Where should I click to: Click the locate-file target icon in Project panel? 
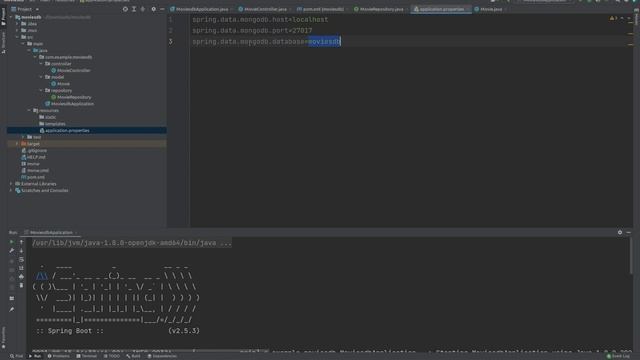pos(125,9)
